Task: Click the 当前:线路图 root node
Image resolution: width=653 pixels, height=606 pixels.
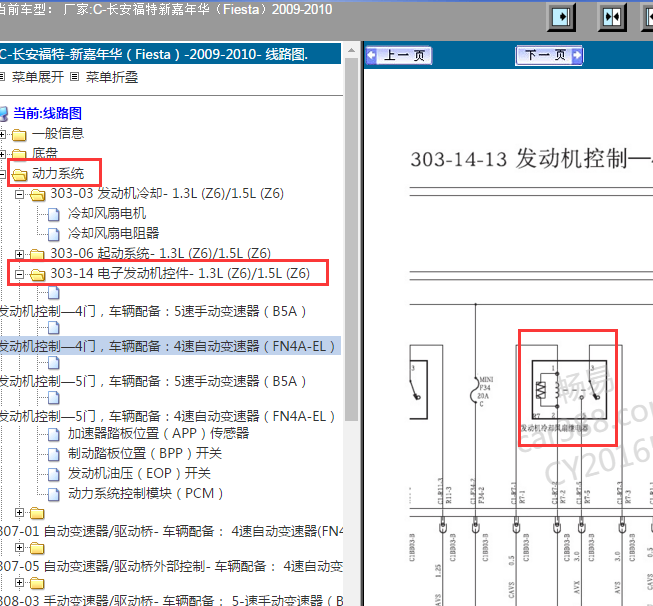Action: [x=47, y=113]
